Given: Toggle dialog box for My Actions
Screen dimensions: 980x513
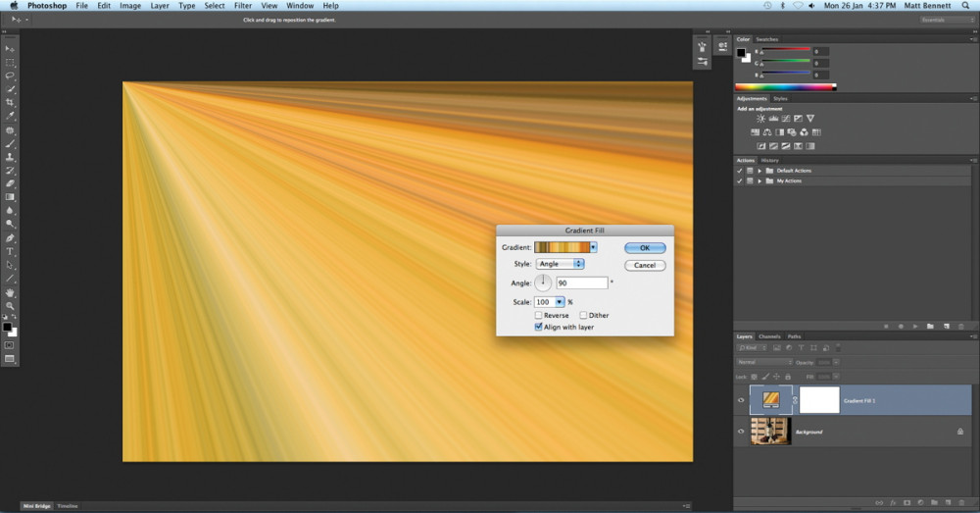Looking at the screenshot, I should point(750,180).
